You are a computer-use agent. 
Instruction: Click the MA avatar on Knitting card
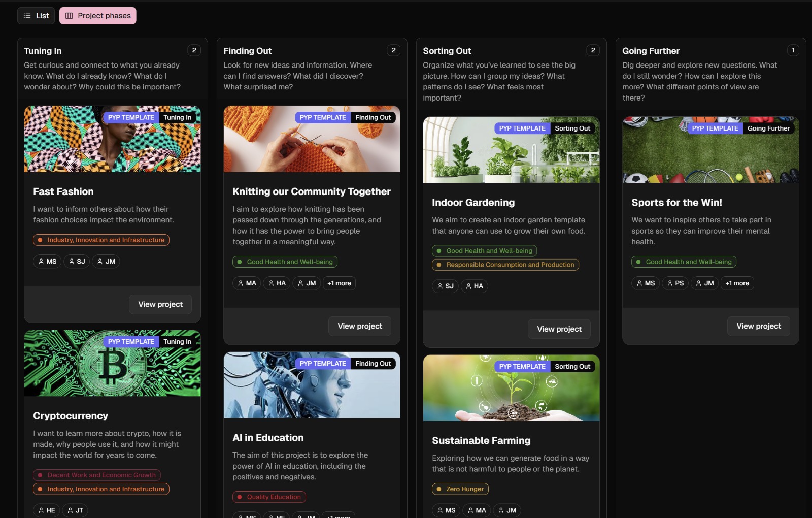click(247, 283)
